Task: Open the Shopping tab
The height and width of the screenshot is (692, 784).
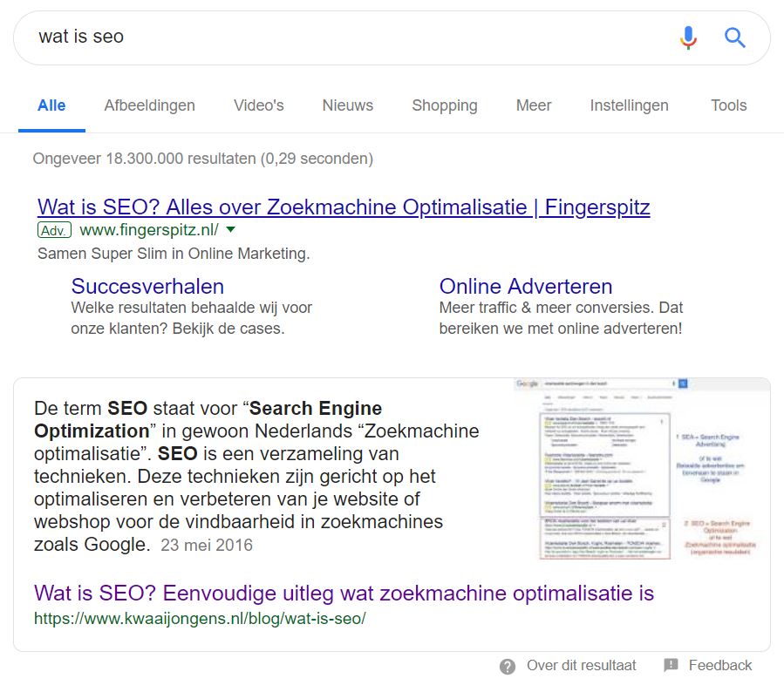Action: pyautogui.click(x=445, y=105)
